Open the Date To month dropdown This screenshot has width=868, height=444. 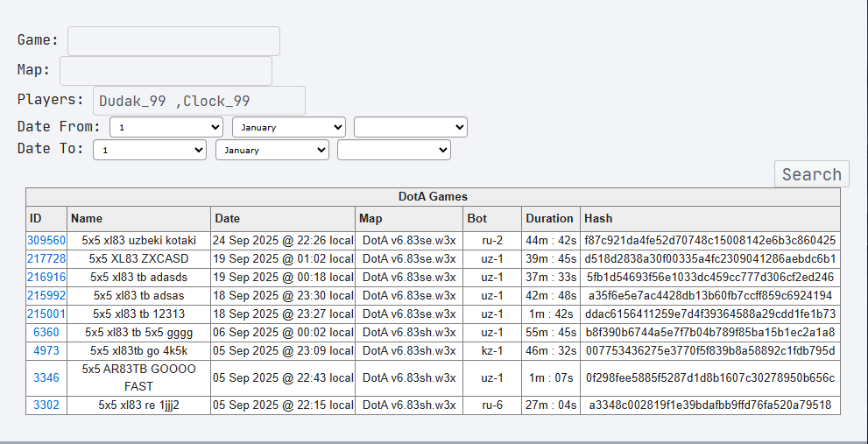click(x=272, y=150)
